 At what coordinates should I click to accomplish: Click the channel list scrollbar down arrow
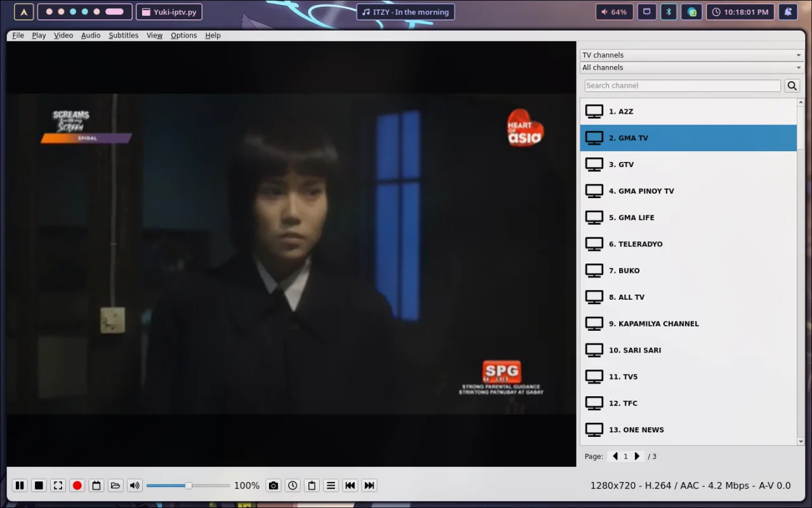[801, 441]
